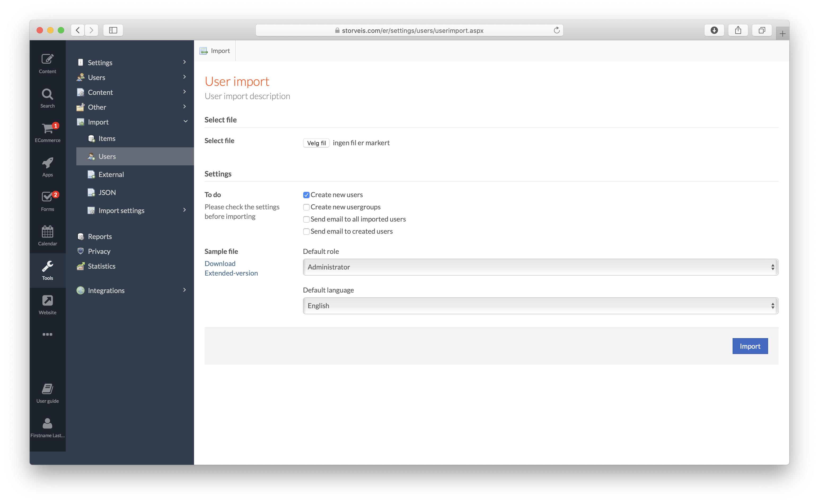Uncheck Create new users
This screenshot has height=504, width=819.
306,195
